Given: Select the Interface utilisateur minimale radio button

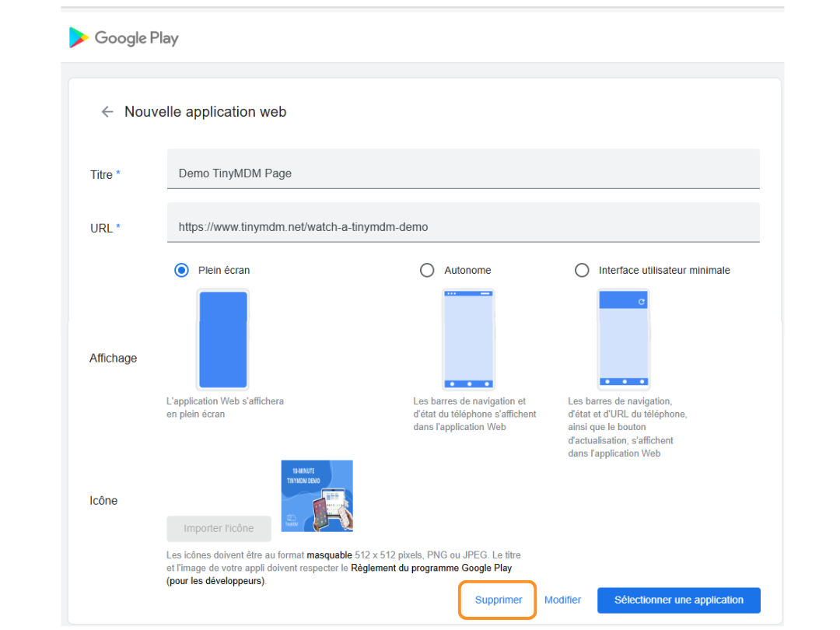Looking at the screenshot, I should pos(582,270).
